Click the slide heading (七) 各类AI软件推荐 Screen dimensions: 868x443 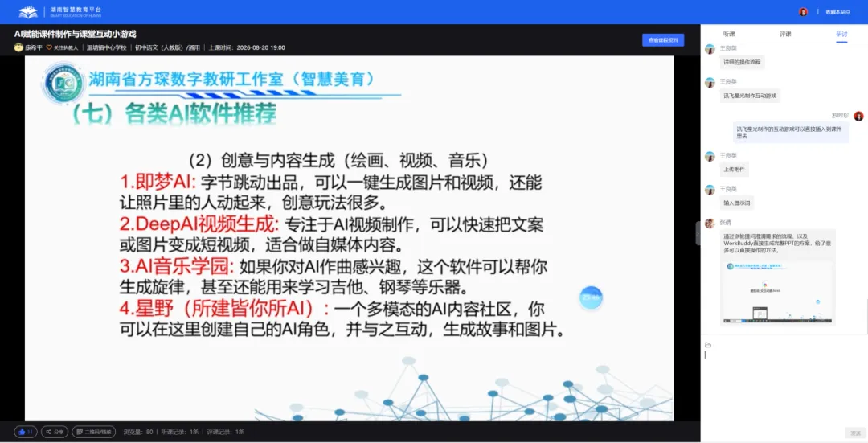[x=175, y=113]
